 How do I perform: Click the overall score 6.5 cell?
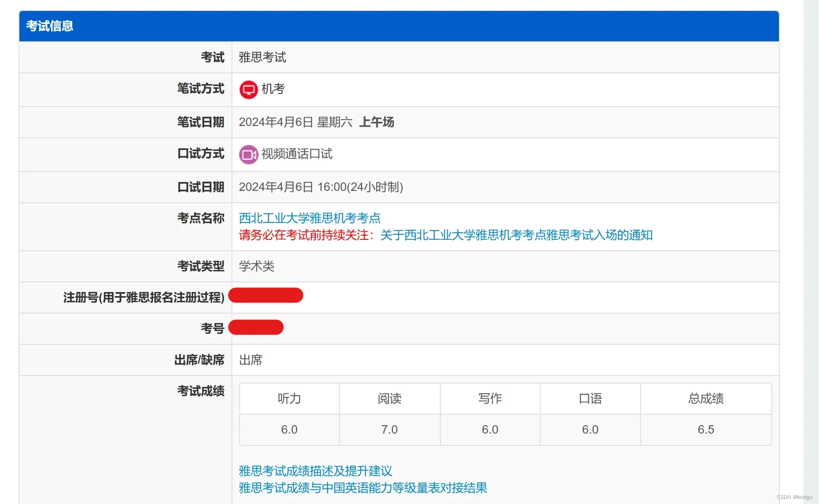coord(706,430)
